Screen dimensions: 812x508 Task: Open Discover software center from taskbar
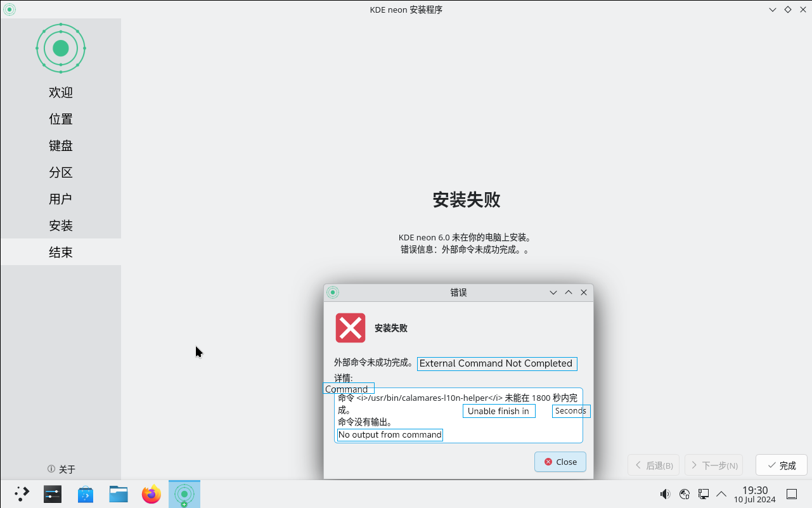click(x=86, y=494)
